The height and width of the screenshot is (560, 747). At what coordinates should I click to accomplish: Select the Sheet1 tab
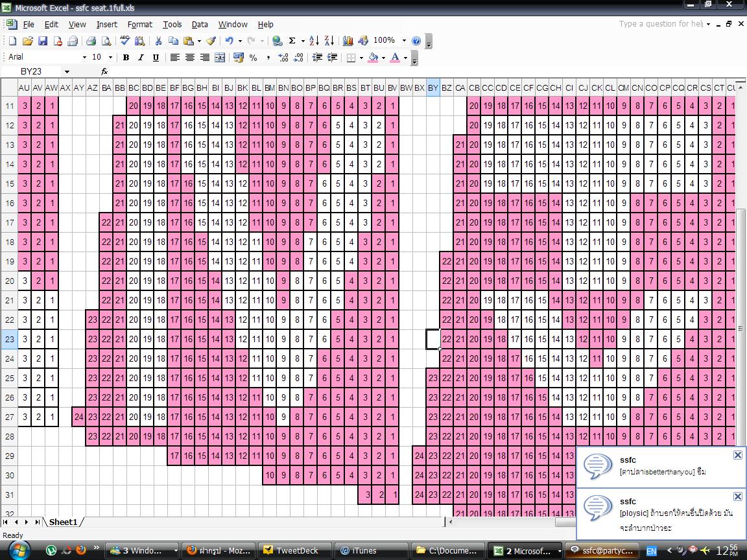pyautogui.click(x=64, y=522)
